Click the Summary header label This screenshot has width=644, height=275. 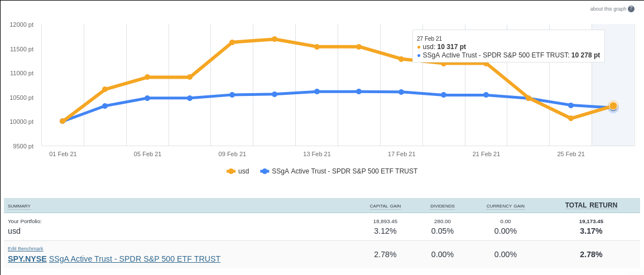pyautogui.click(x=19, y=206)
